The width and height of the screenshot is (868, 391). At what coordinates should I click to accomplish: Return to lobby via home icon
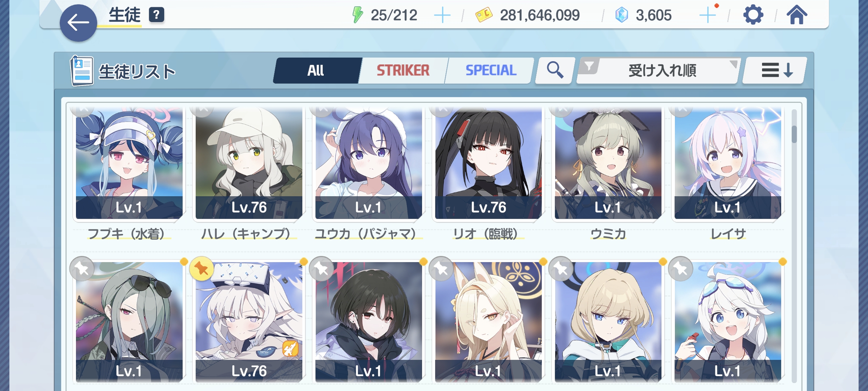pyautogui.click(x=797, y=15)
